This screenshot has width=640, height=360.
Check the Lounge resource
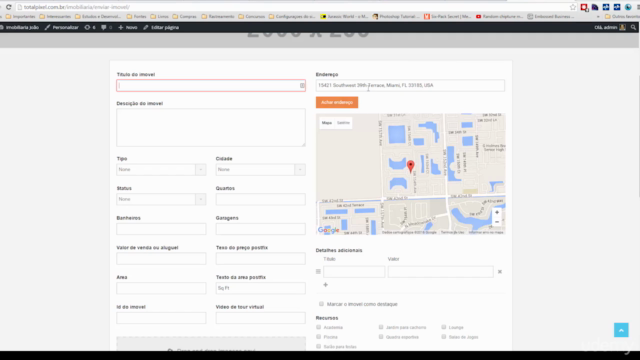coord(444,327)
